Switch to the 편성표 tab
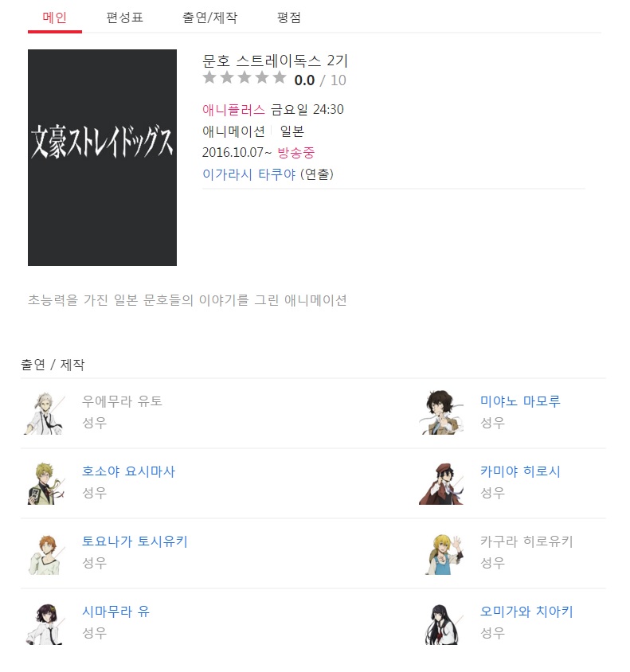The width and height of the screenshot is (630, 672). pyautogui.click(x=124, y=18)
